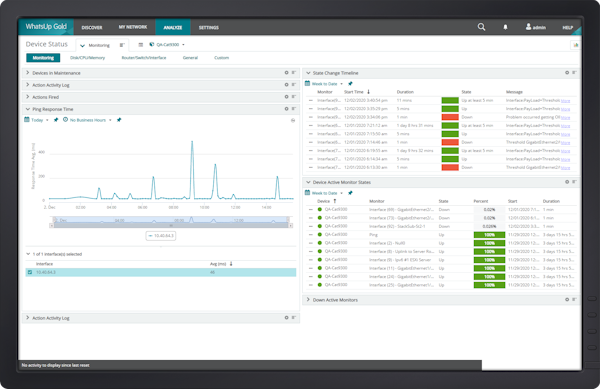Image resolution: width=600 pixels, height=389 pixels.
Task: Click More link on first timeline row
Action: 566,101
